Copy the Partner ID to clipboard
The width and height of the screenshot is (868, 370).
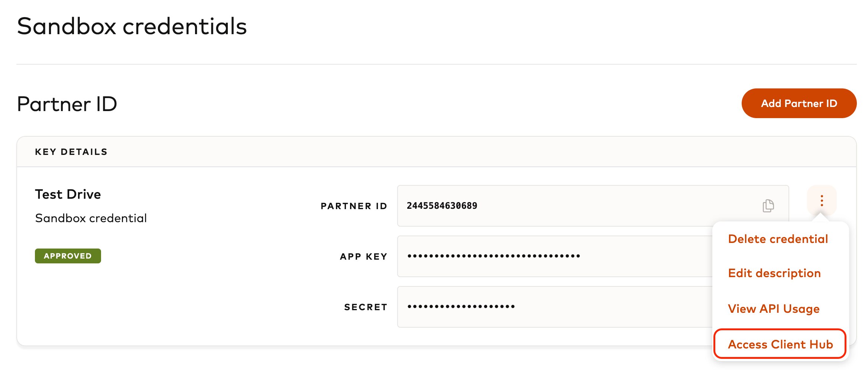coord(768,206)
